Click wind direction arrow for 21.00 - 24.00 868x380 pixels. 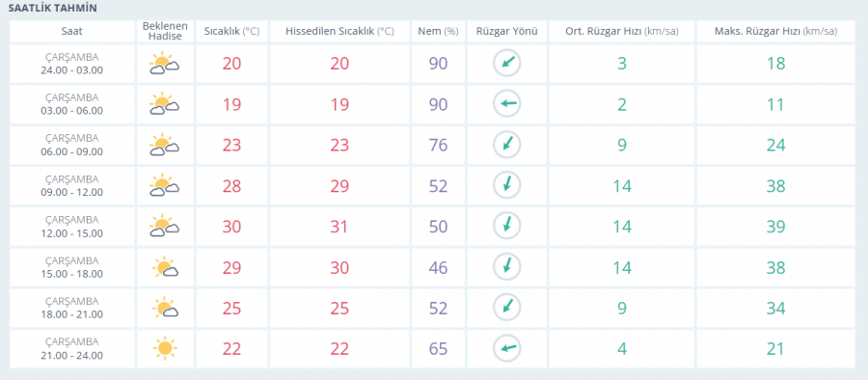[x=507, y=348]
